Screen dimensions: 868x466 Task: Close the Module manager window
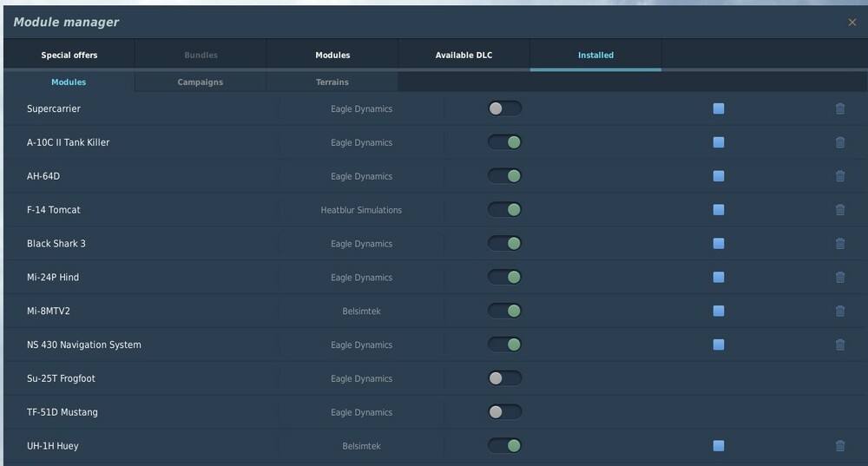[x=852, y=23]
